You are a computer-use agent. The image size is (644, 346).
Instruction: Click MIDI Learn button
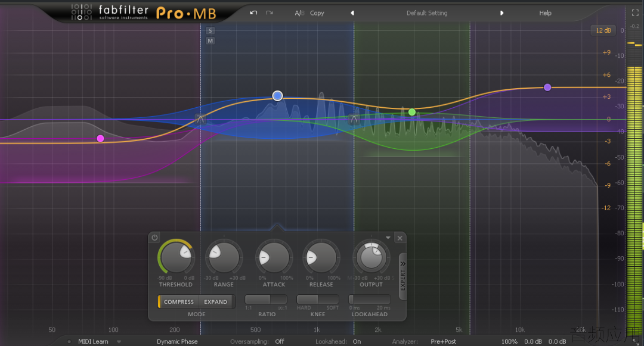click(x=93, y=341)
